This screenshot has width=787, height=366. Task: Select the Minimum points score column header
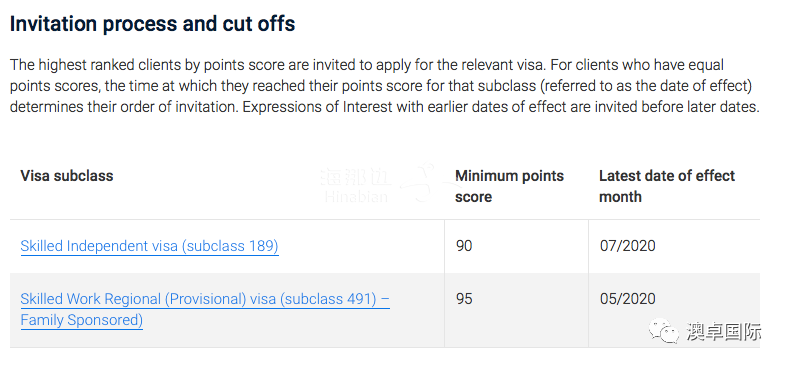[x=509, y=186]
